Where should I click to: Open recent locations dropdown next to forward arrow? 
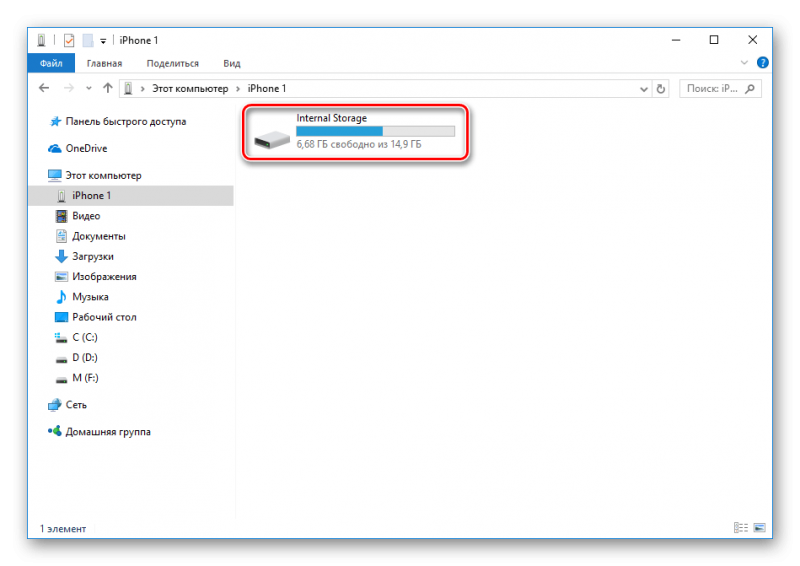89,88
